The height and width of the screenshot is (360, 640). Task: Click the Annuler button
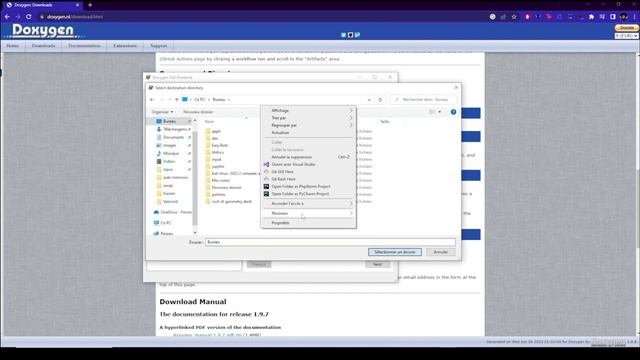(x=440, y=252)
